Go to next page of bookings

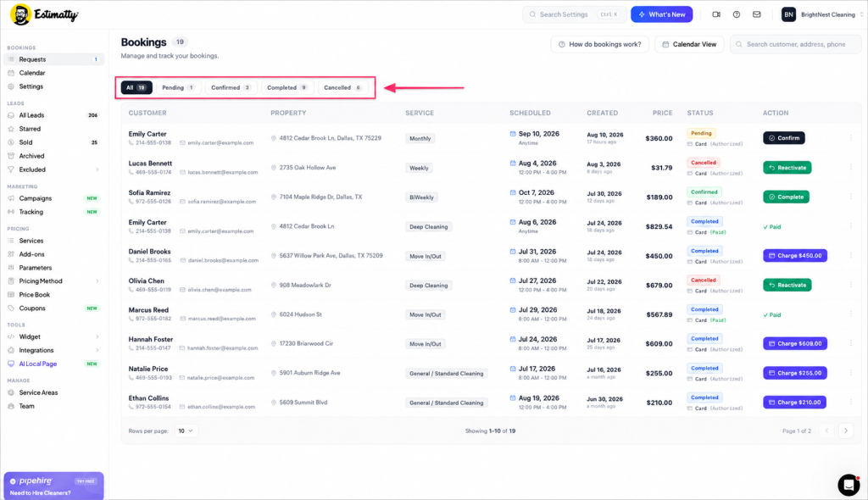(845, 431)
